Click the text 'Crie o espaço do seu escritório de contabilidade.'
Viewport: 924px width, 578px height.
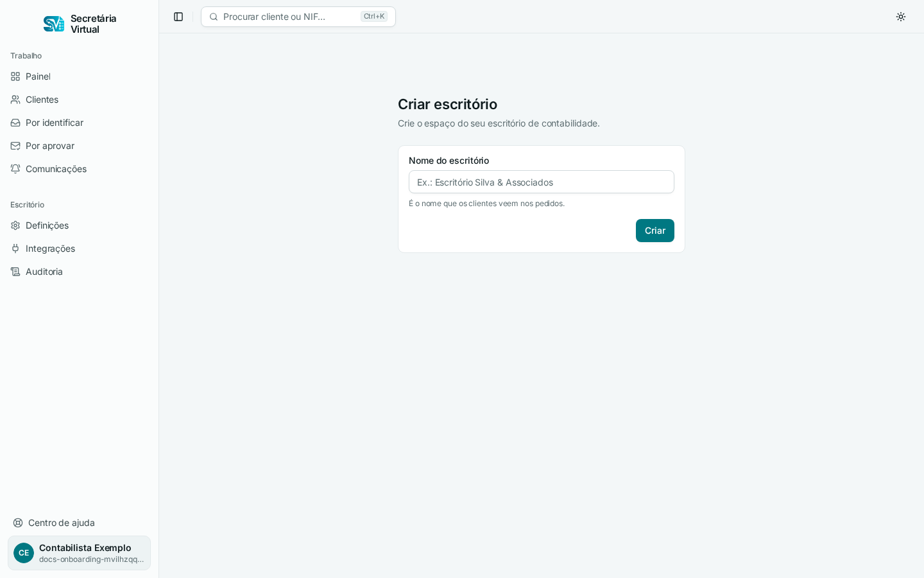499,123
